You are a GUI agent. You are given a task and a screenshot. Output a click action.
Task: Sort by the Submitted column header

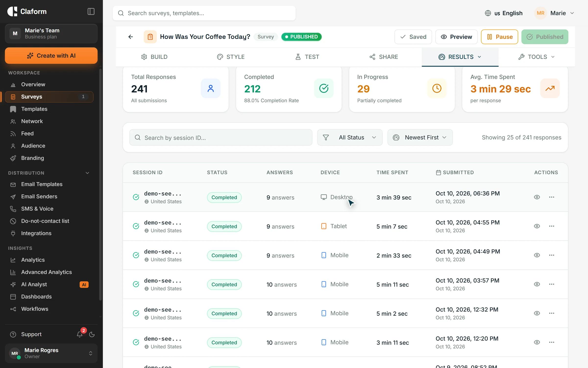pyautogui.click(x=455, y=172)
